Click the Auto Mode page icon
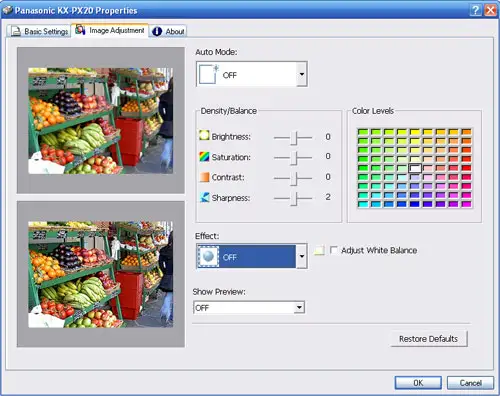500x396 pixels. (x=208, y=74)
